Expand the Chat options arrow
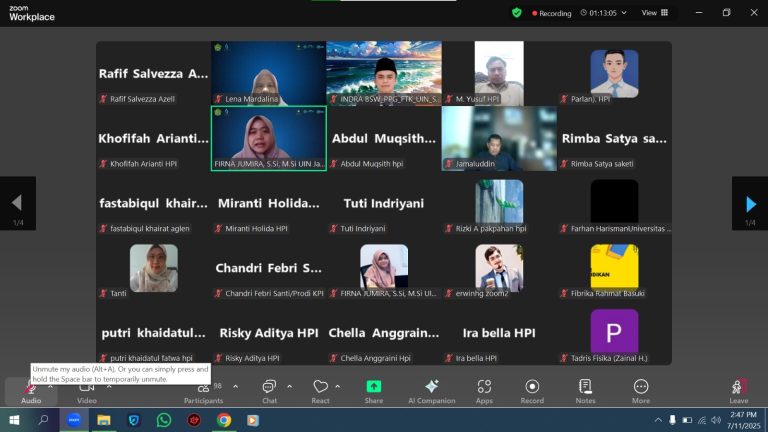 (x=290, y=386)
